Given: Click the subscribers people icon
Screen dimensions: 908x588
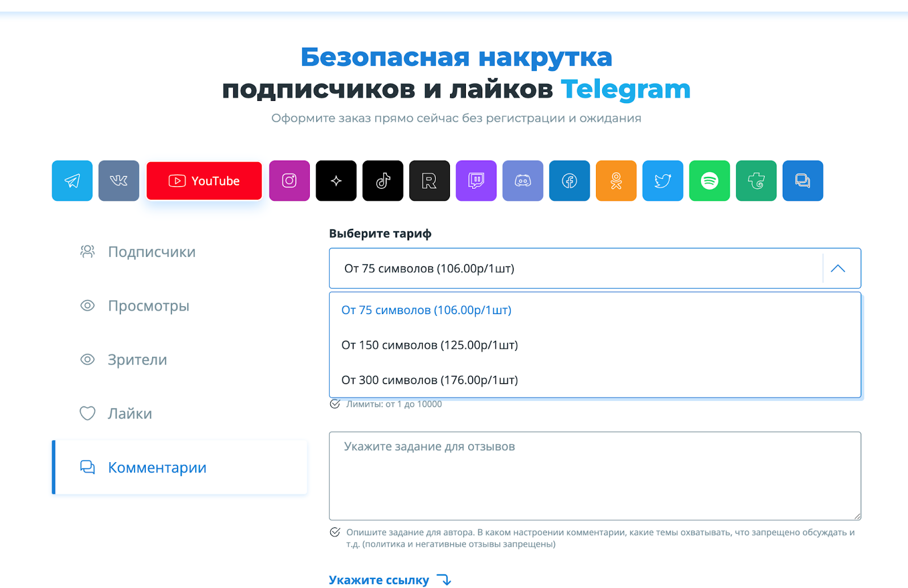Looking at the screenshot, I should click(87, 251).
